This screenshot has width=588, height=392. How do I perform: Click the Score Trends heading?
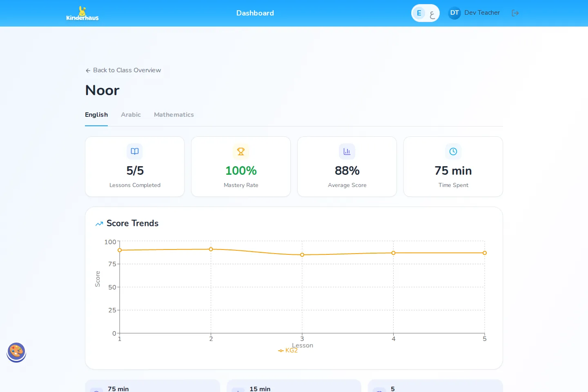point(132,223)
